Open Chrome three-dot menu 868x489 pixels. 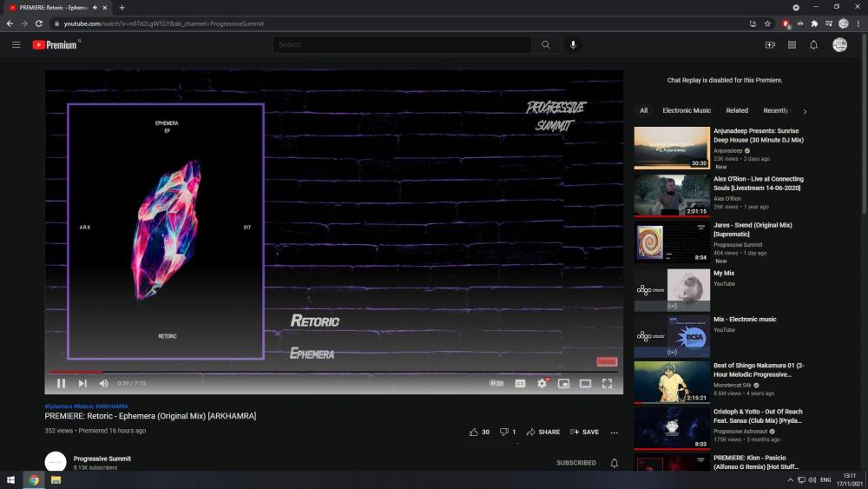point(858,23)
